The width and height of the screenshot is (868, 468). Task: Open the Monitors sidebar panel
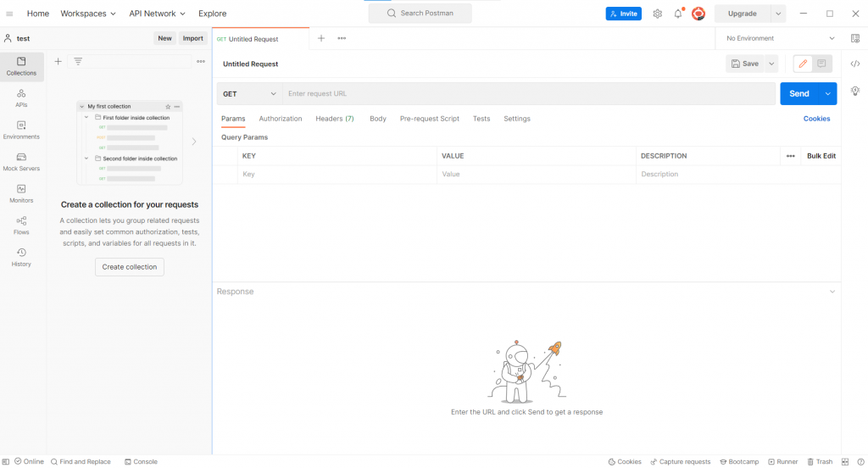[21, 194]
